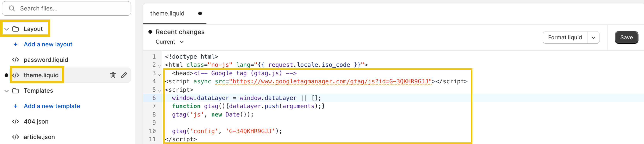Click the gtag('js', new Date()) line
This screenshot has width=644, height=144.
(213, 114)
